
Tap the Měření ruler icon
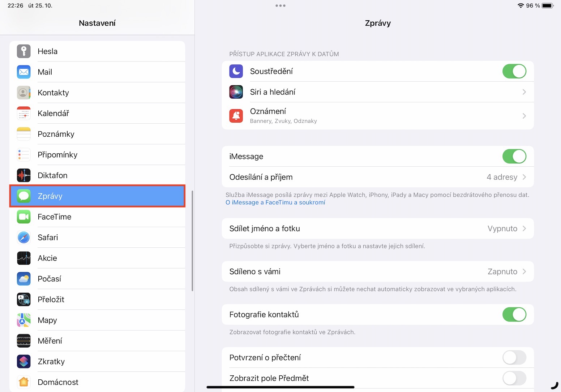pos(24,341)
